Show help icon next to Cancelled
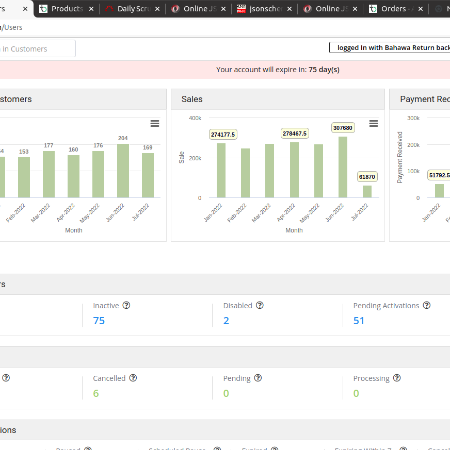This screenshot has height=450, width=450. pos(133,378)
